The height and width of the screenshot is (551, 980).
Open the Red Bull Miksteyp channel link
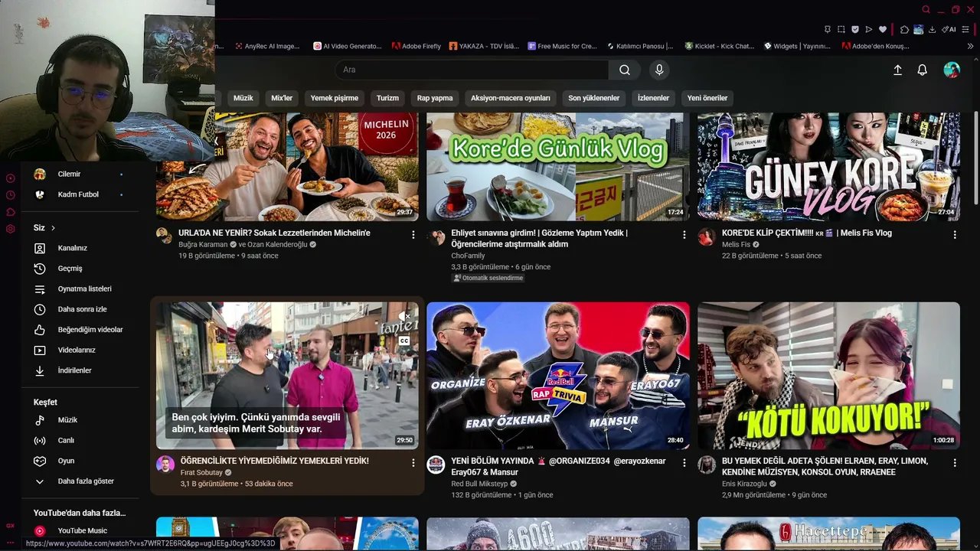pyautogui.click(x=479, y=484)
